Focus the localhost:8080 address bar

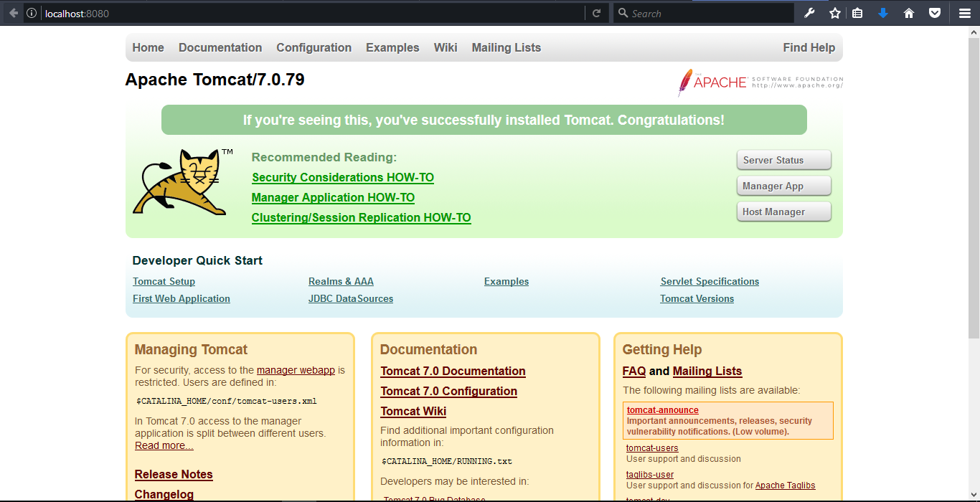(312, 13)
